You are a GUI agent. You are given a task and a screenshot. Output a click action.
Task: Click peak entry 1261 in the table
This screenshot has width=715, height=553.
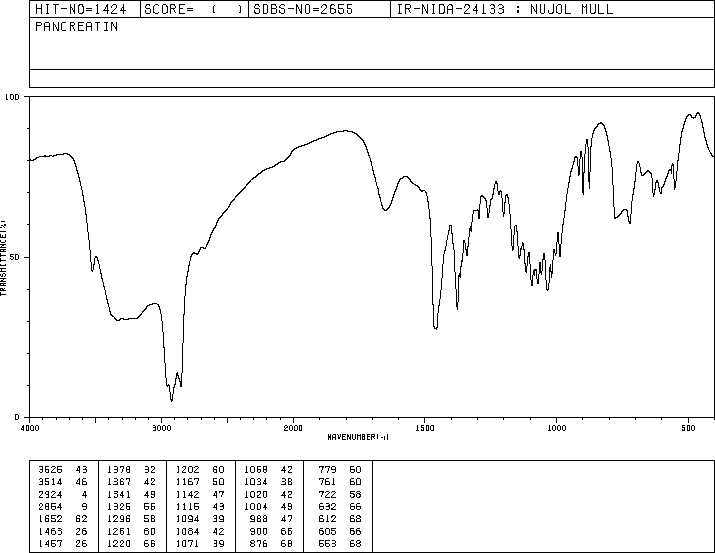click(x=119, y=531)
